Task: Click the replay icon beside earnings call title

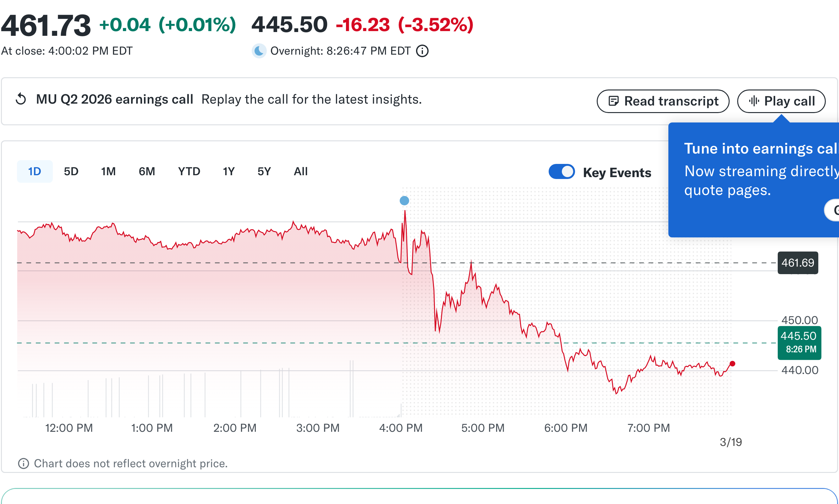Action: click(20, 100)
